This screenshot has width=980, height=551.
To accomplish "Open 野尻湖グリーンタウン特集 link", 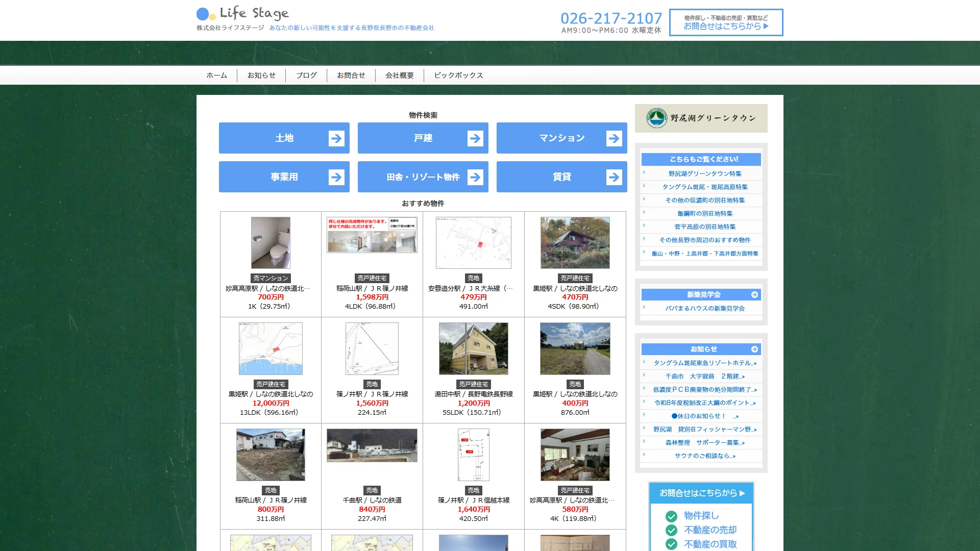I will pos(704,174).
